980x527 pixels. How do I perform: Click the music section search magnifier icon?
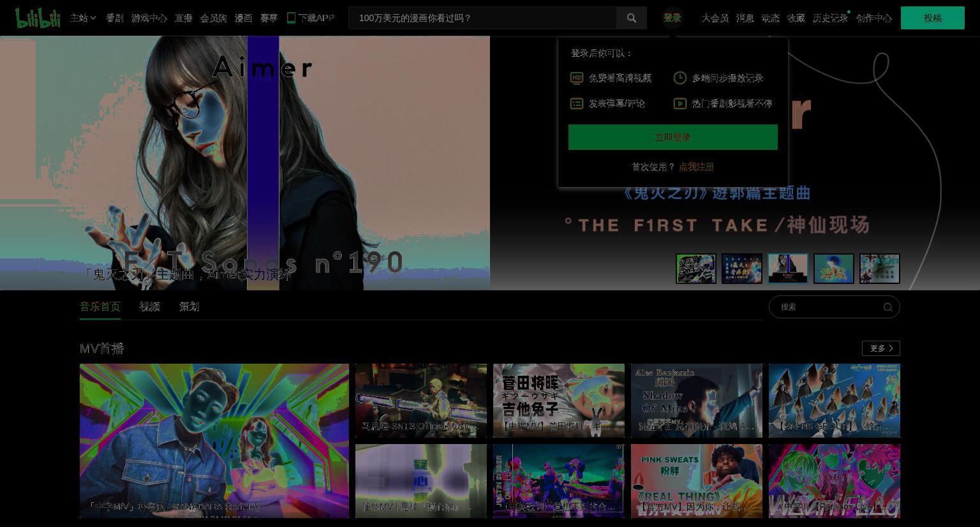click(887, 307)
